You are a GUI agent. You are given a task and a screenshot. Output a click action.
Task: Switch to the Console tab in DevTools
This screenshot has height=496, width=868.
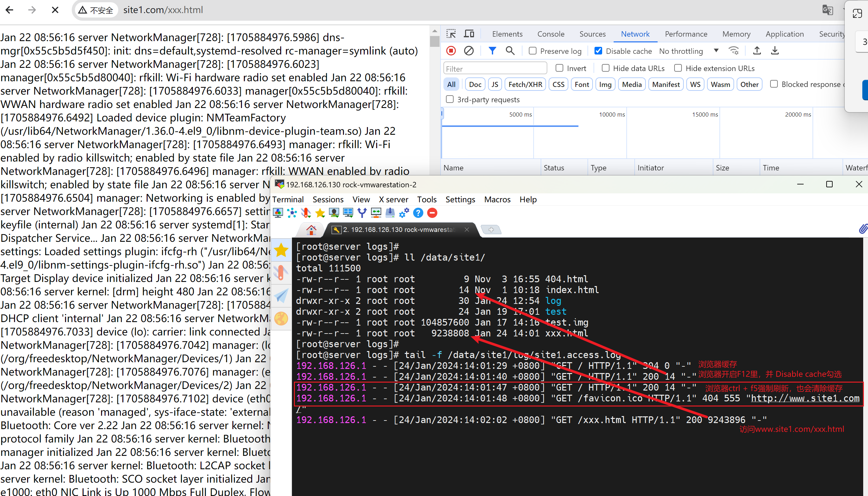(551, 34)
